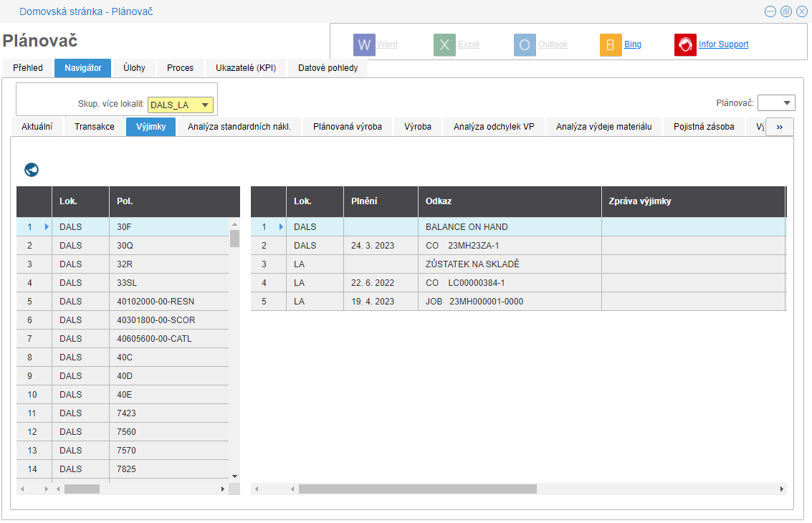Switch to Ukazatelé (KPI) tab

click(246, 68)
